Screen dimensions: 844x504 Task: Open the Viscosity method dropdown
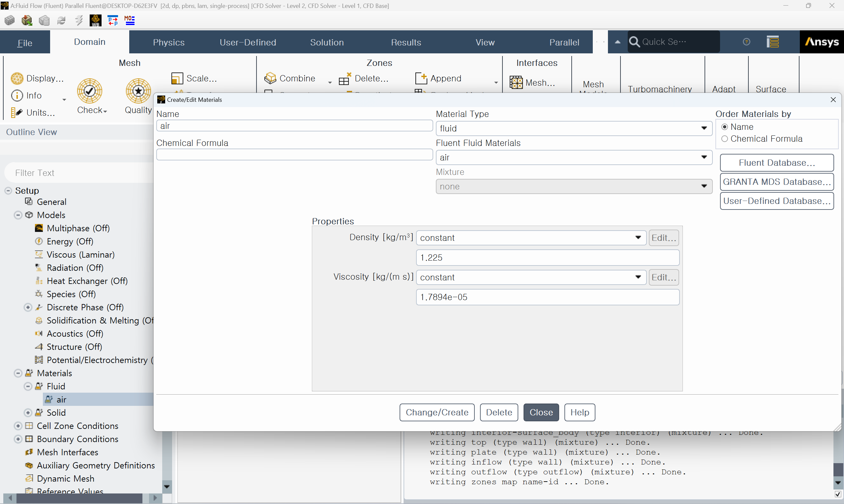531,277
